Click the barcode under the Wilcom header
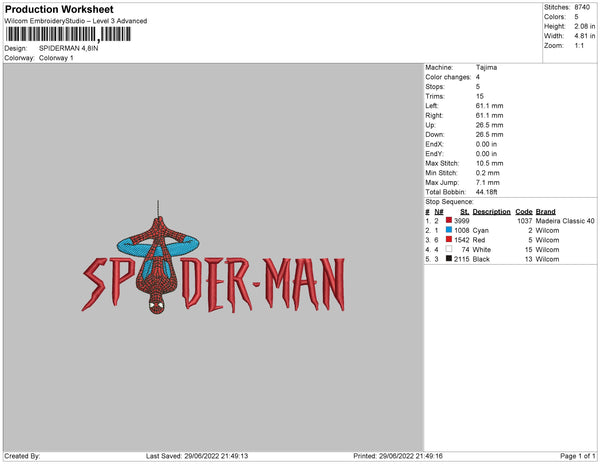This screenshot has width=600, height=464. 68,34
